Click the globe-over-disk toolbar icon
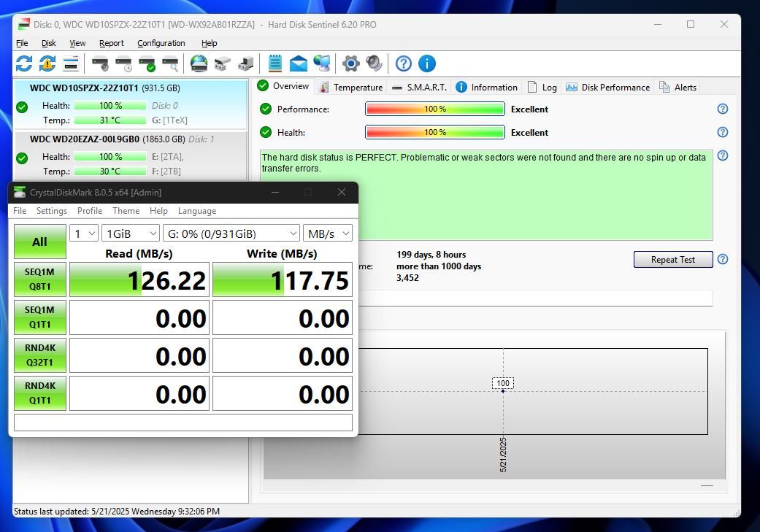This screenshot has width=760, height=532. pyautogui.click(x=199, y=63)
